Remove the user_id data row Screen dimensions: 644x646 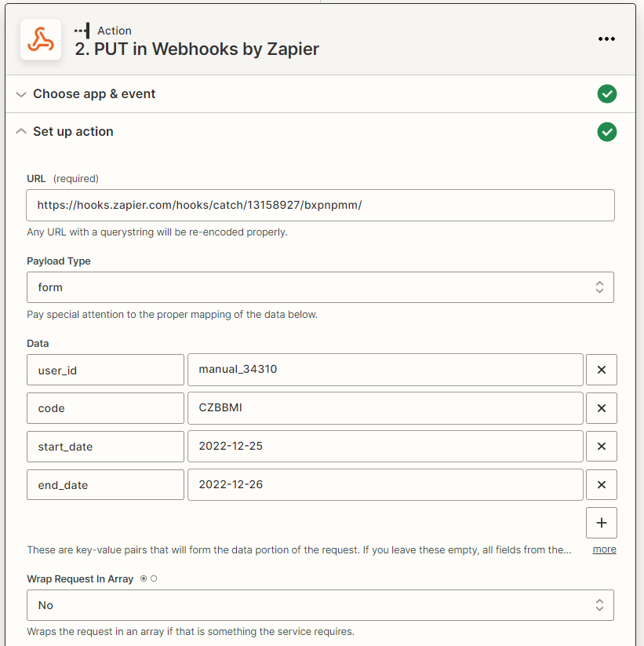click(602, 370)
